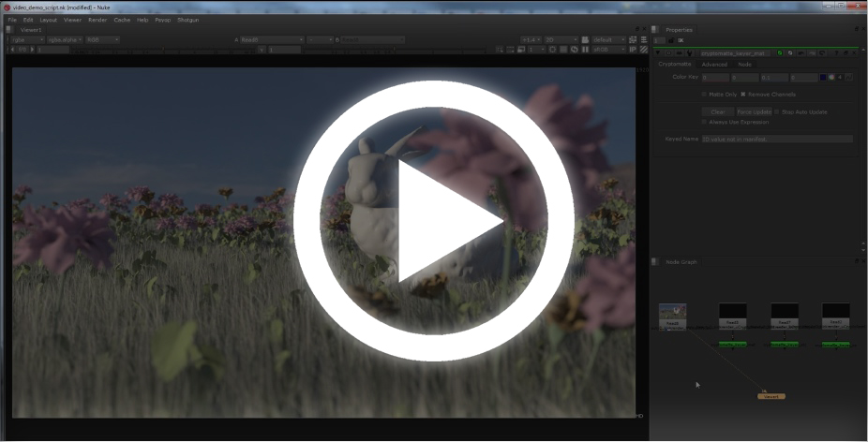
Task: Click the gamma value input field
Action: coord(285,50)
